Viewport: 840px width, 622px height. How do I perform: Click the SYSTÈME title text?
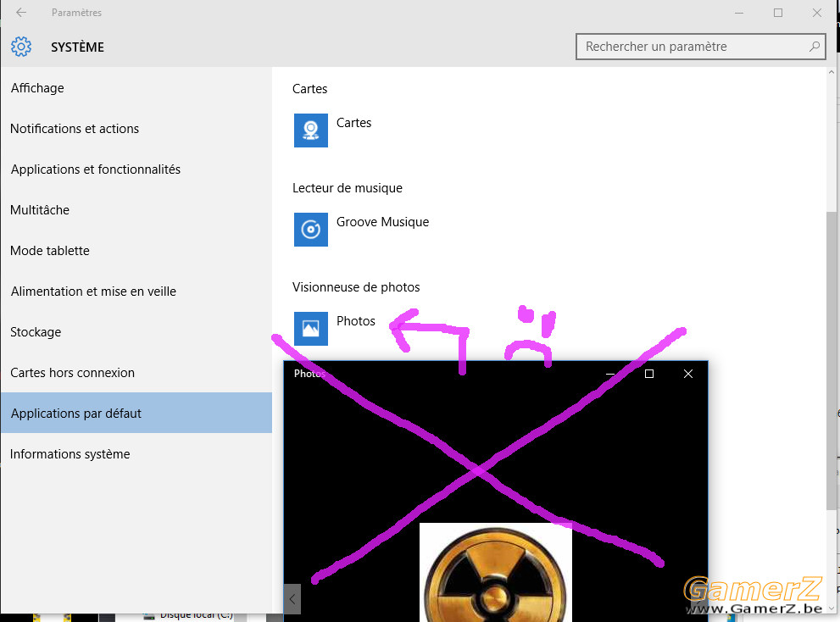(x=78, y=47)
